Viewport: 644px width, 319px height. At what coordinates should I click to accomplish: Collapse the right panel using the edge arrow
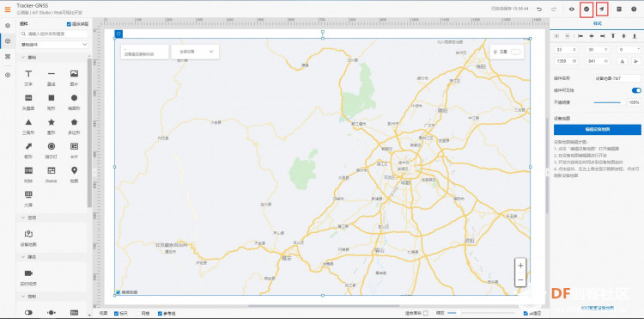(x=548, y=173)
